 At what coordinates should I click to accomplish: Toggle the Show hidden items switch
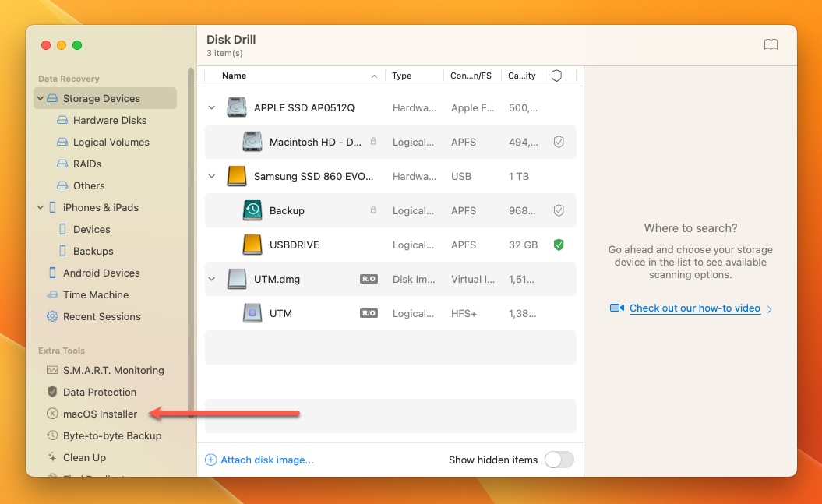559,460
